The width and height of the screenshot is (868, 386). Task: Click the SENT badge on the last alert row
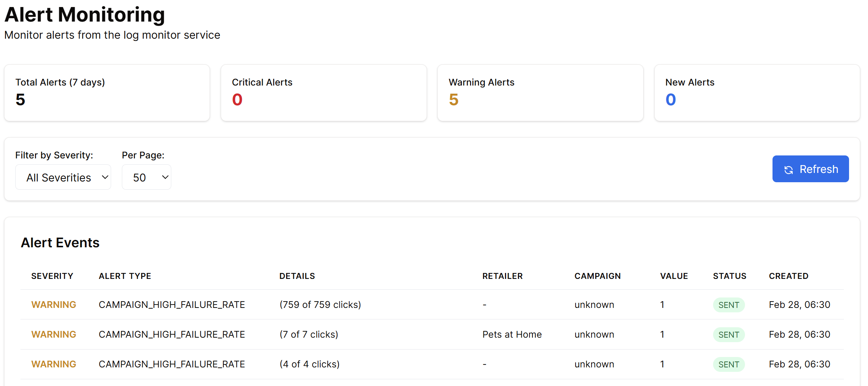click(729, 364)
